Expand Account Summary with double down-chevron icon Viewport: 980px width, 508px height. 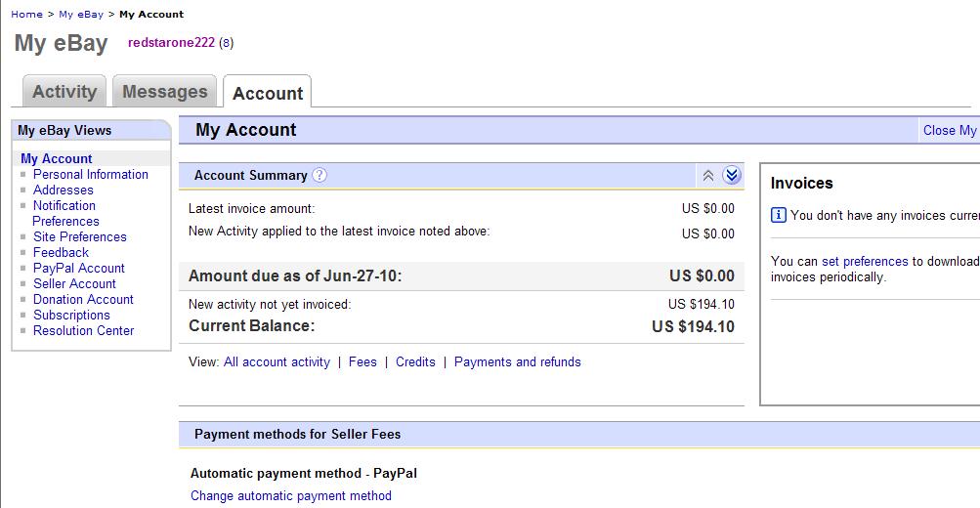732,175
